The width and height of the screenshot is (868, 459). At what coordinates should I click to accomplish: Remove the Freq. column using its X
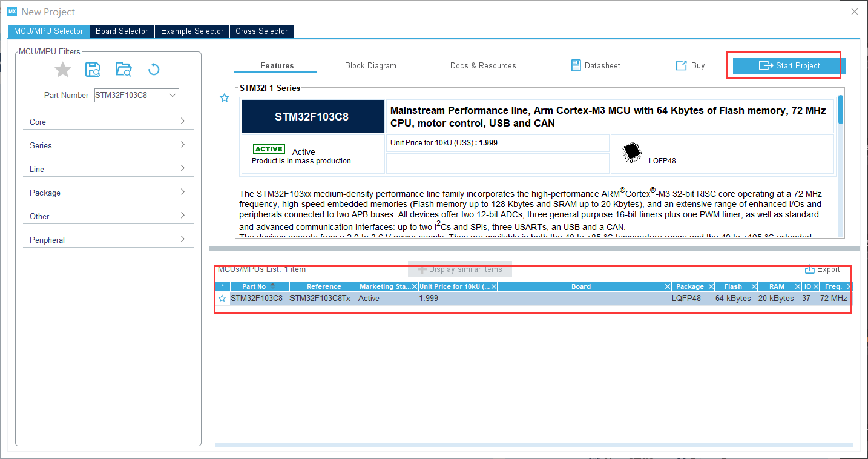point(849,287)
